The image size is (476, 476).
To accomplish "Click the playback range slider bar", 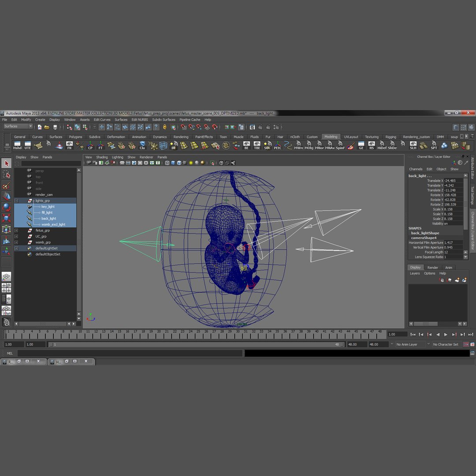I will (x=196, y=344).
